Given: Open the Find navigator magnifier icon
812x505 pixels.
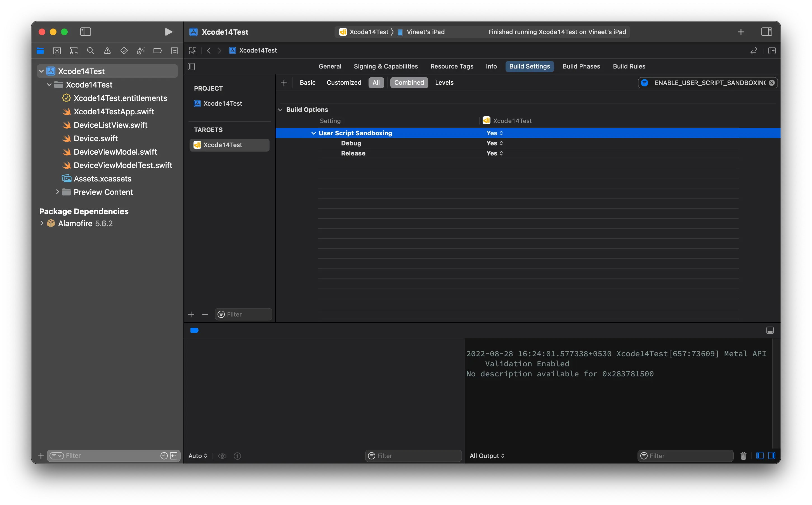Looking at the screenshot, I should [91, 51].
